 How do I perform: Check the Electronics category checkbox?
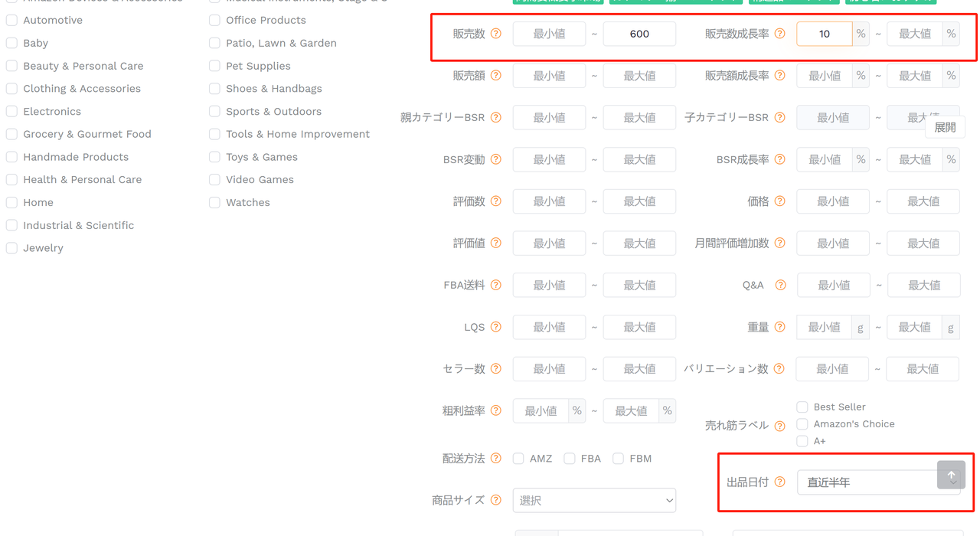coord(11,112)
